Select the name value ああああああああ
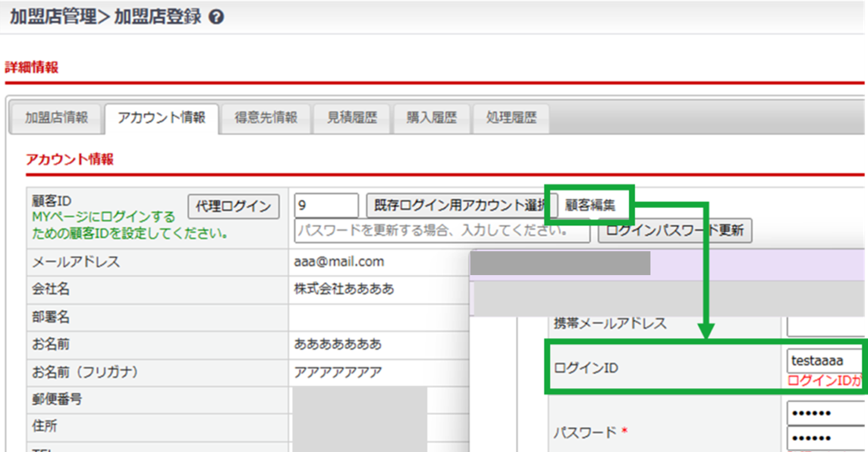This screenshot has width=868, height=452. click(x=338, y=345)
